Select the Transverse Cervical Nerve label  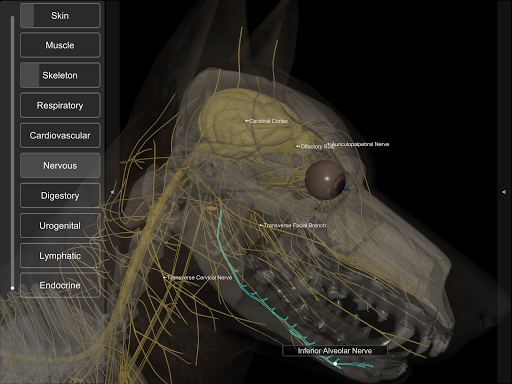point(197,277)
